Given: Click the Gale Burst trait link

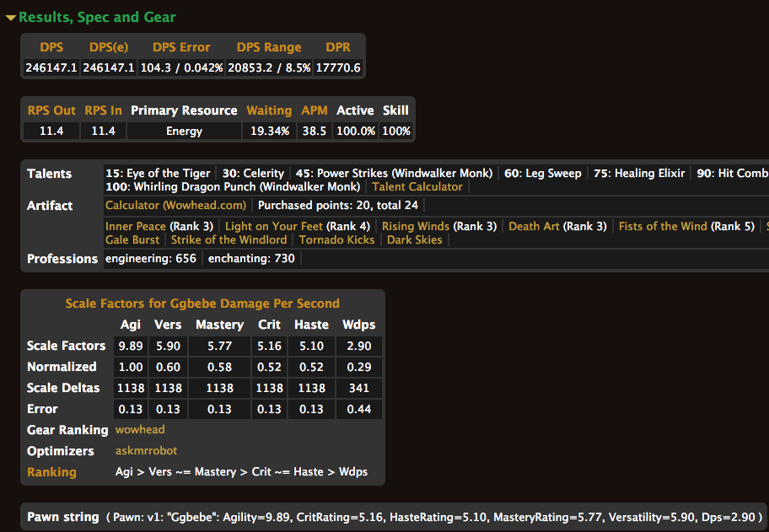Looking at the screenshot, I should [132, 240].
